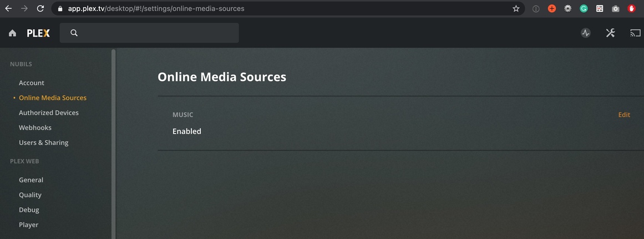Bookmark this page with star icon
Screen dimensions: 644x239
[516, 9]
